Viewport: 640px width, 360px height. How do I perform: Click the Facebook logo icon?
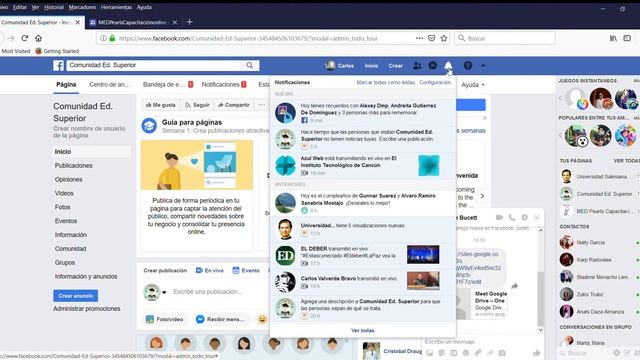pyautogui.click(x=58, y=65)
